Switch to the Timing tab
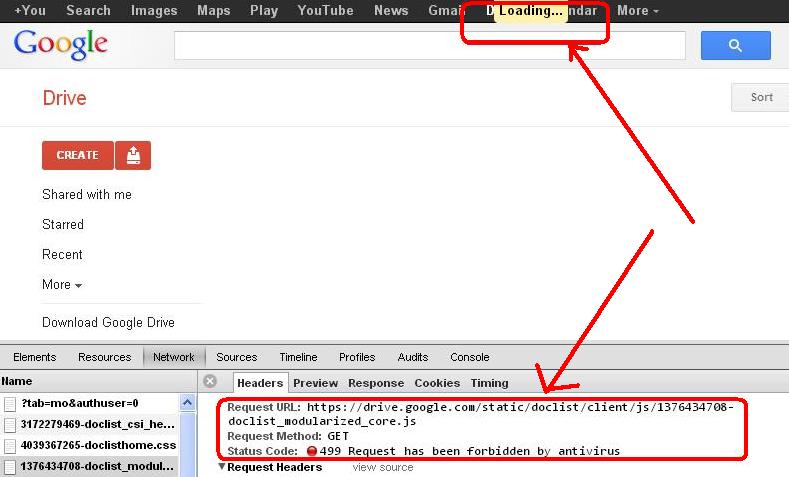Image resolution: width=789 pixels, height=477 pixels. click(x=489, y=383)
